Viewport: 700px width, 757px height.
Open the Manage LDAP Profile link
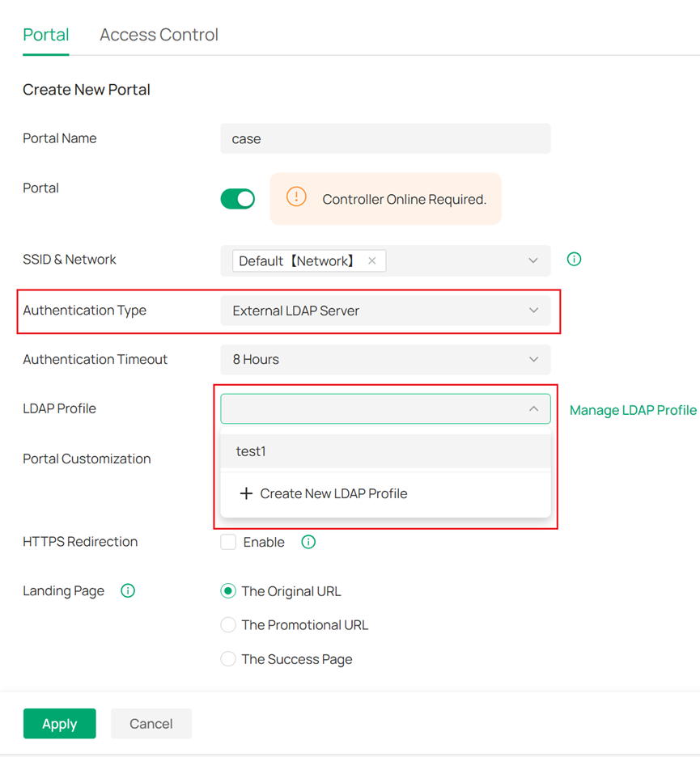tap(633, 409)
